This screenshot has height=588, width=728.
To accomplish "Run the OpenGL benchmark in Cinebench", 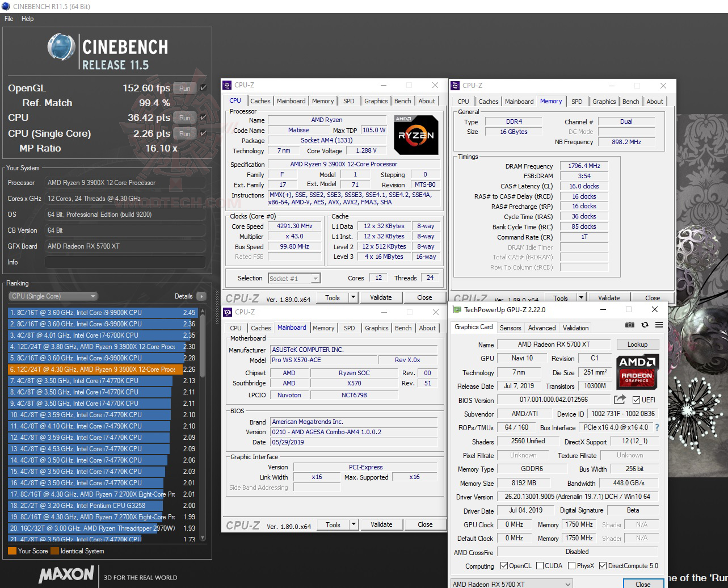I will (x=184, y=88).
